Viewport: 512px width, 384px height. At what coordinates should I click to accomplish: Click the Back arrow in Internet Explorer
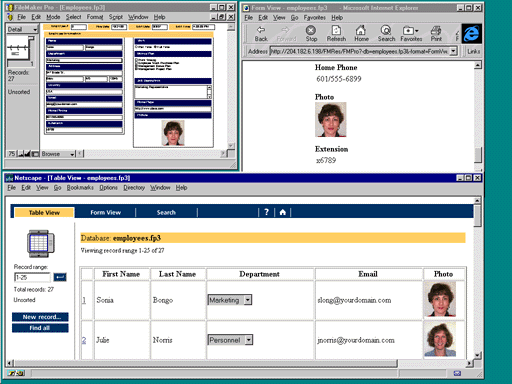261,34
